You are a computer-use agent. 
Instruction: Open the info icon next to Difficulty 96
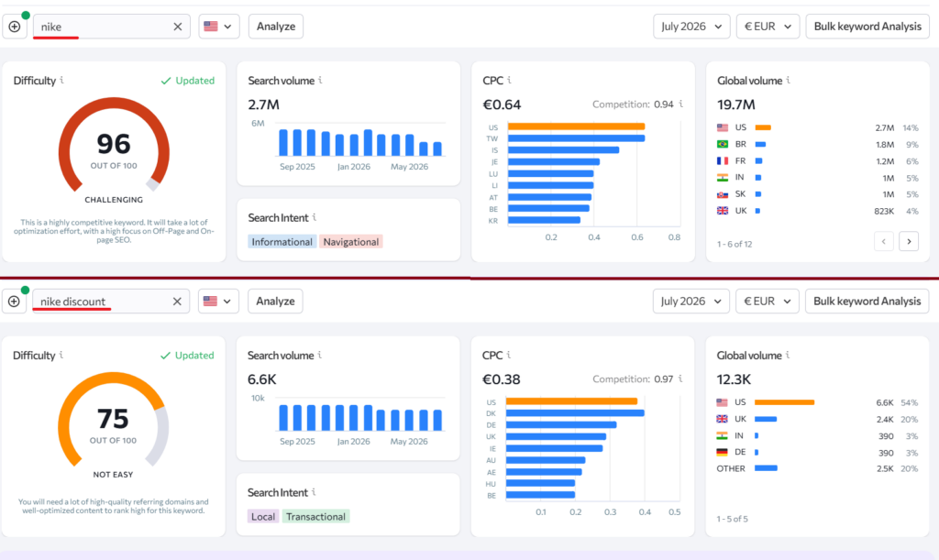[61, 80]
